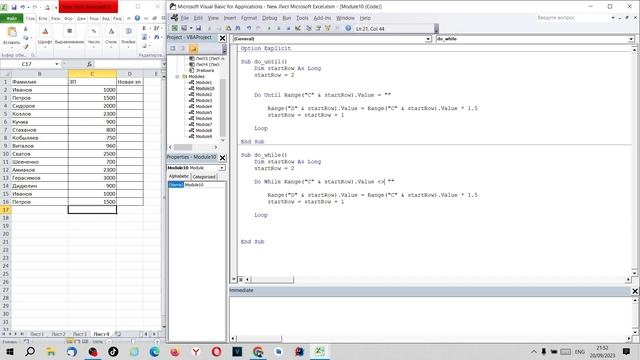
Task: Click the blue Help icon in VBA toolbar
Action: [x=348, y=28]
